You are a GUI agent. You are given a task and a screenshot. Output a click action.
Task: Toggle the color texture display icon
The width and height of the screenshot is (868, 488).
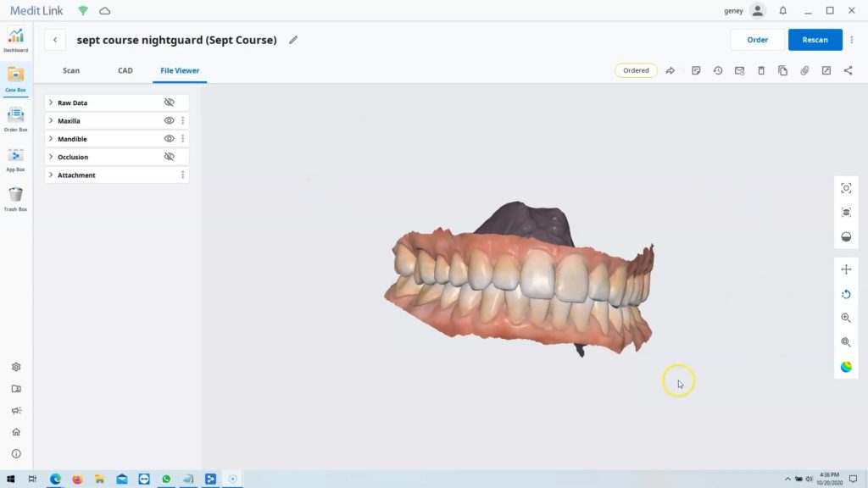(x=846, y=367)
